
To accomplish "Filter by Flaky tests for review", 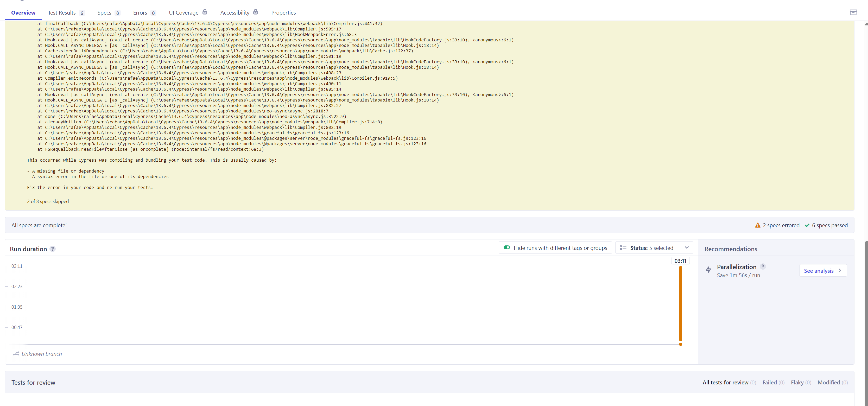I will [x=801, y=382].
